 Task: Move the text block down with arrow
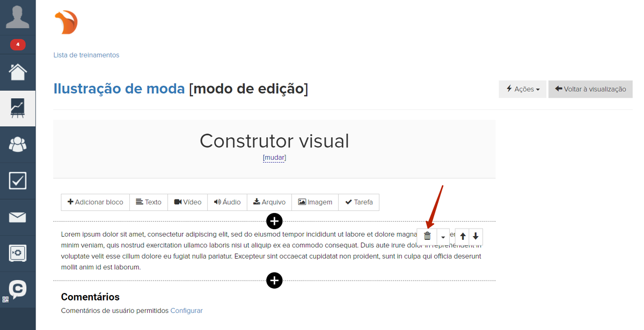475,236
